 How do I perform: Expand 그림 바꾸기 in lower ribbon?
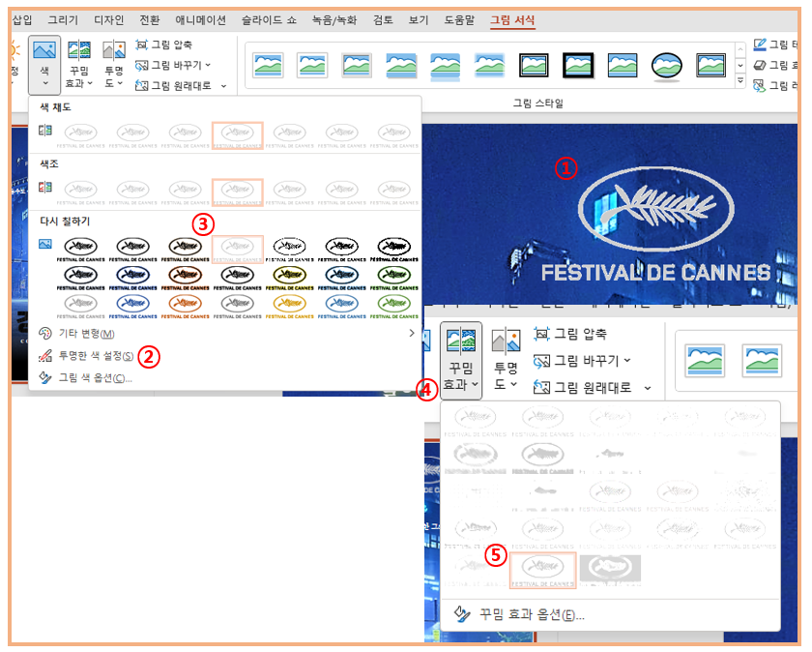[x=583, y=361]
